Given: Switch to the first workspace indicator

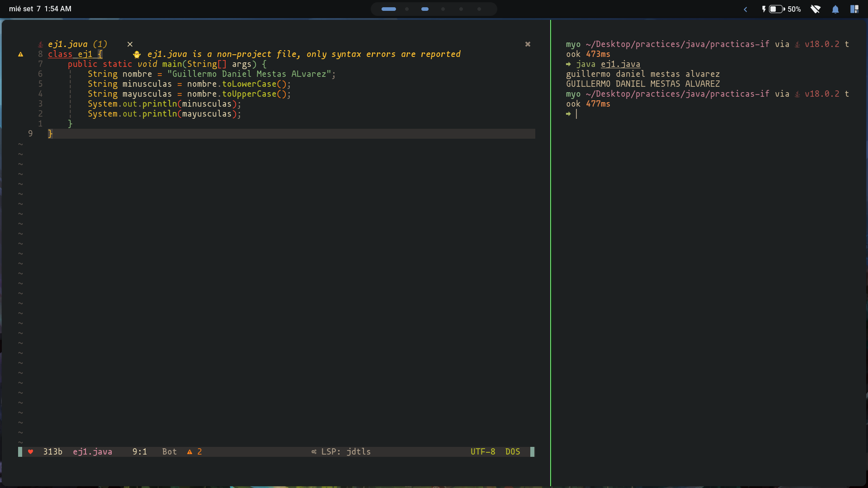Looking at the screenshot, I should pos(388,9).
